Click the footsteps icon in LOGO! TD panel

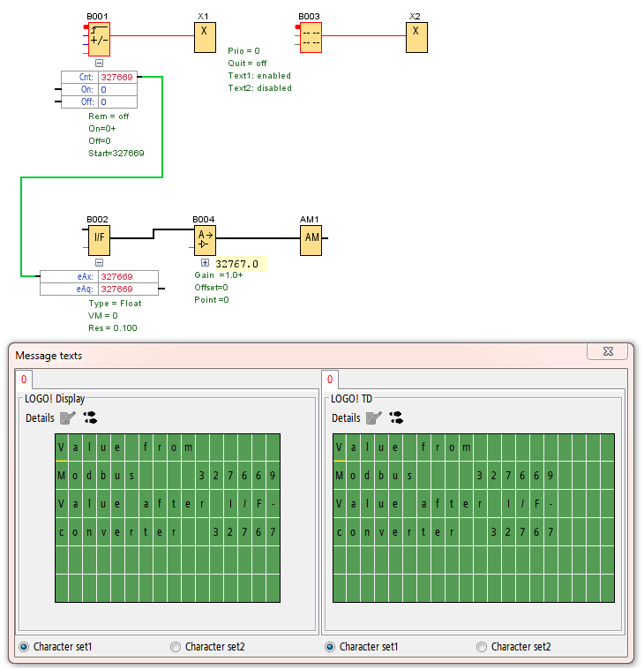(396, 417)
